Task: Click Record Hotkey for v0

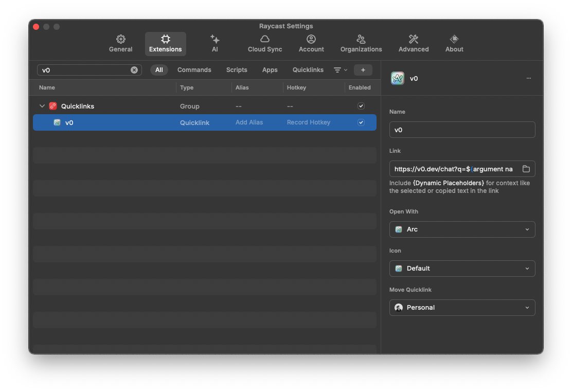Action: pyautogui.click(x=309, y=122)
